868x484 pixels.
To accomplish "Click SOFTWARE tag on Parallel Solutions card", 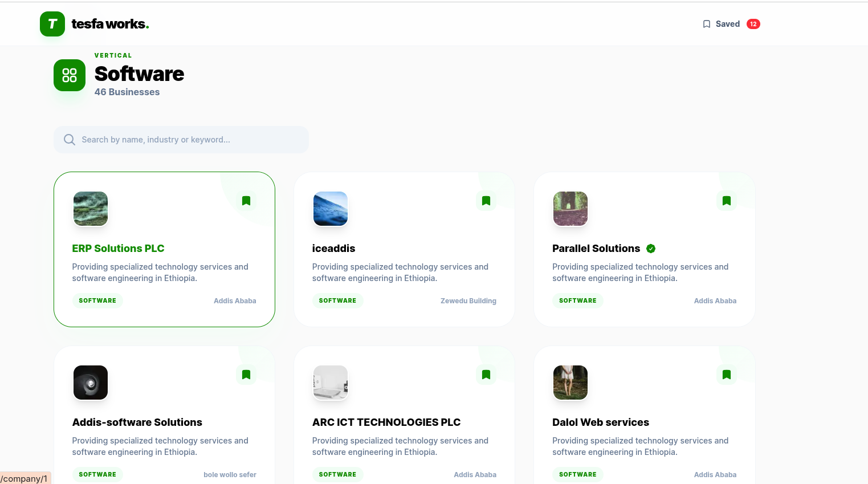I will [577, 300].
